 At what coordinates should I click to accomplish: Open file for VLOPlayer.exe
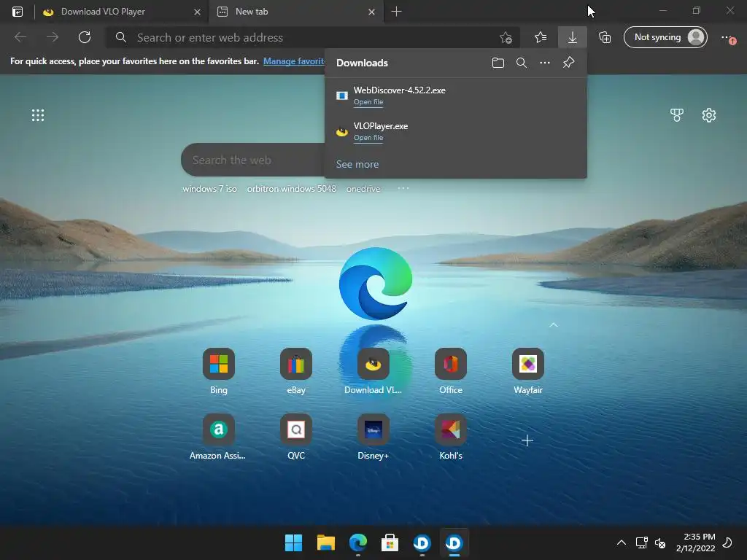click(368, 138)
